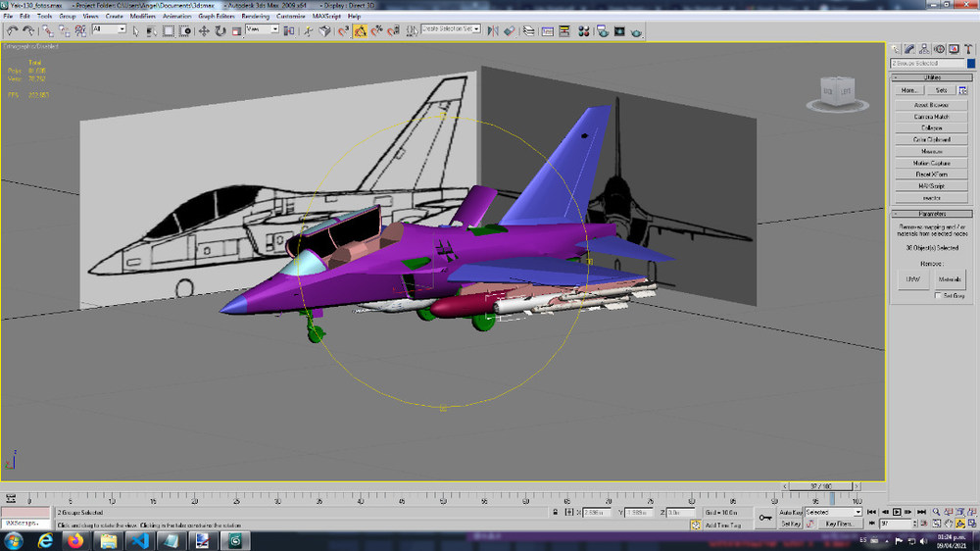This screenshot has height=551, width=980.
Task: Open the Group menu
Action: click(68, 16)
